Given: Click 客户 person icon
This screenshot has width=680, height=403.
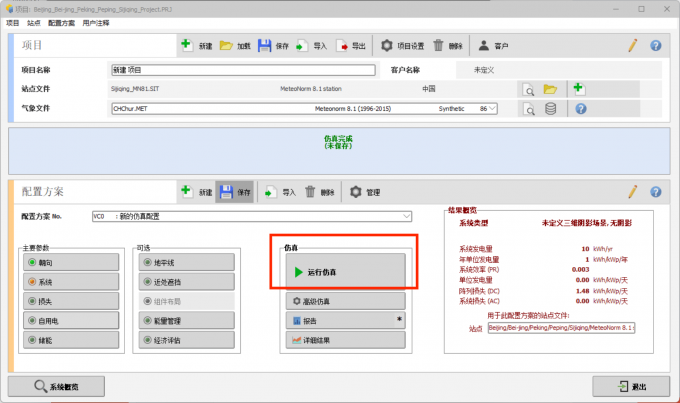Looking at the screenshot, I should (484, 46).
